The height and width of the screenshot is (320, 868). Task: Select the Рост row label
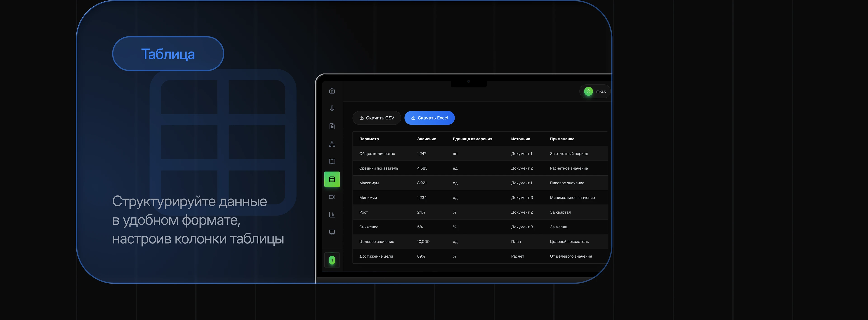pos(363,212)
